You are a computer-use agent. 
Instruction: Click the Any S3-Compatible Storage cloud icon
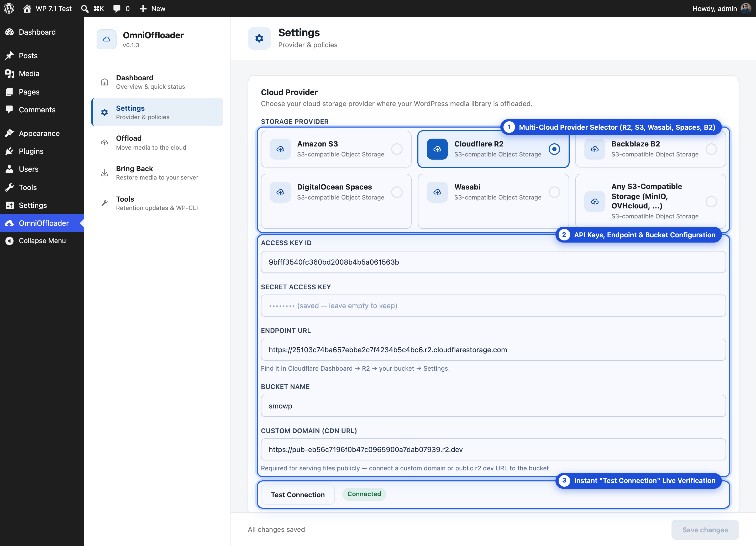pyautogui.click(x=595, y=201)
